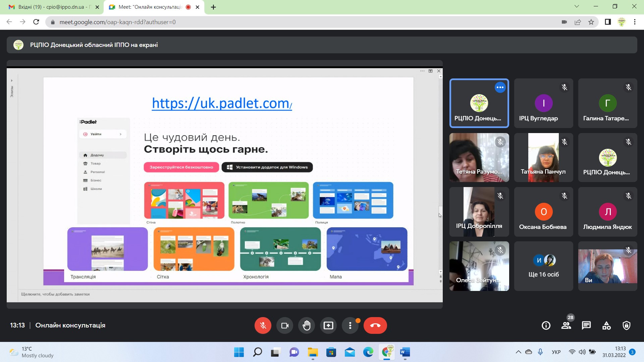Open a new browser tab

[213, 7]
